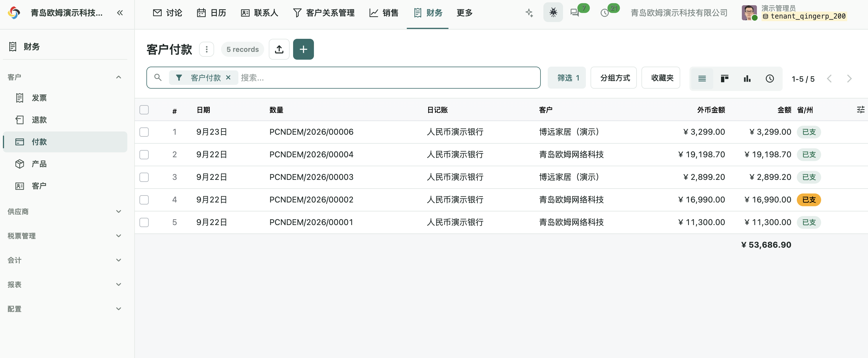Screen dimensions: 868x358
Task: Switch to graph bar chart view
Action: coord(747,78)
